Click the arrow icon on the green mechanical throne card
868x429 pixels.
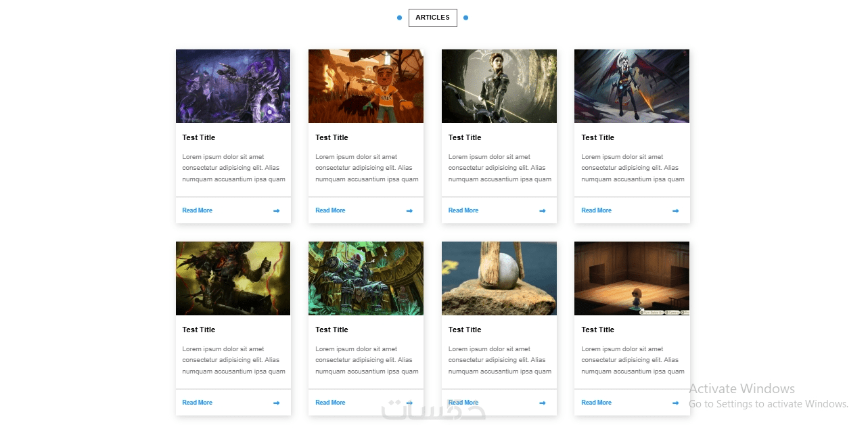click(409, 403)
